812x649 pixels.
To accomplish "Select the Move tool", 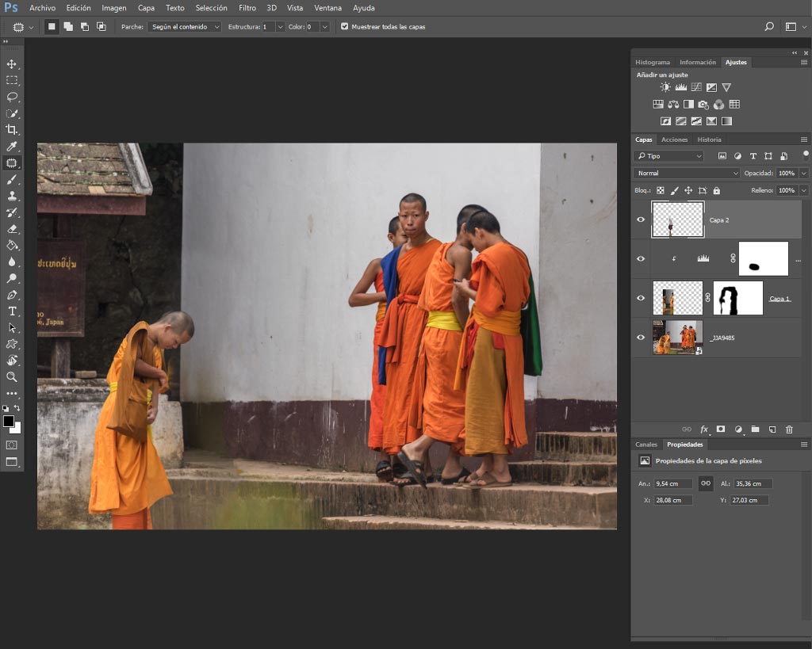I will coord(11,64).
